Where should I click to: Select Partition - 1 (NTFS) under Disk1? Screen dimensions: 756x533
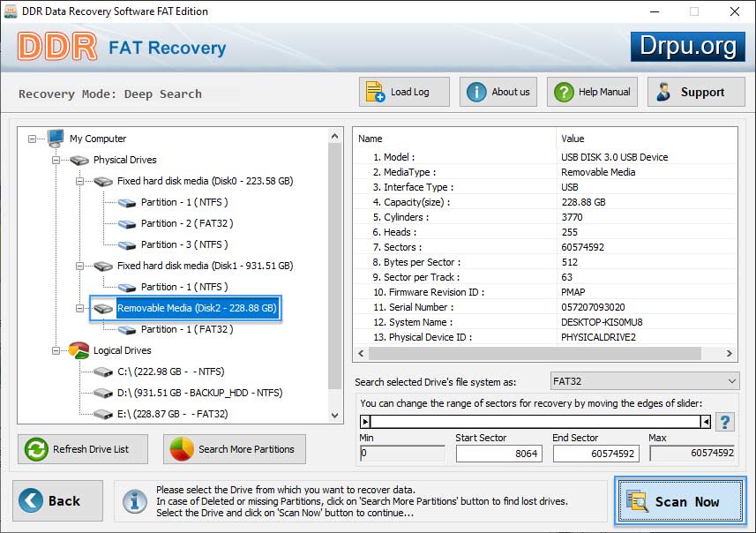click(184, 287)
